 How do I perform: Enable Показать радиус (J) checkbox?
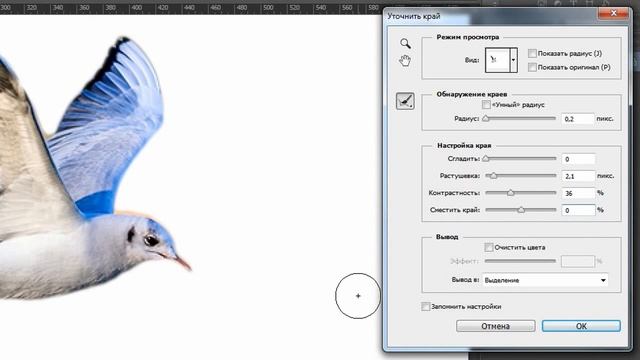[532, 53]
